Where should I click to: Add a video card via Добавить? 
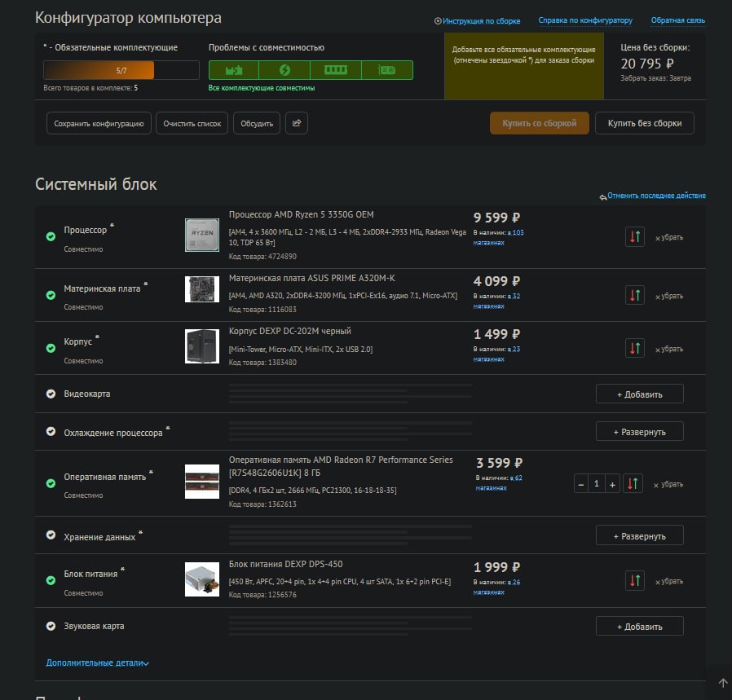640,394
